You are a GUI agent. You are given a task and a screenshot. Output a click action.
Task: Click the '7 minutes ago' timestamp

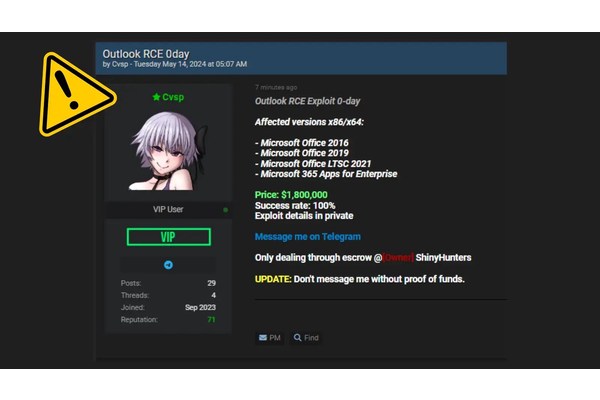pyautogui.click(x=276, y=87)
